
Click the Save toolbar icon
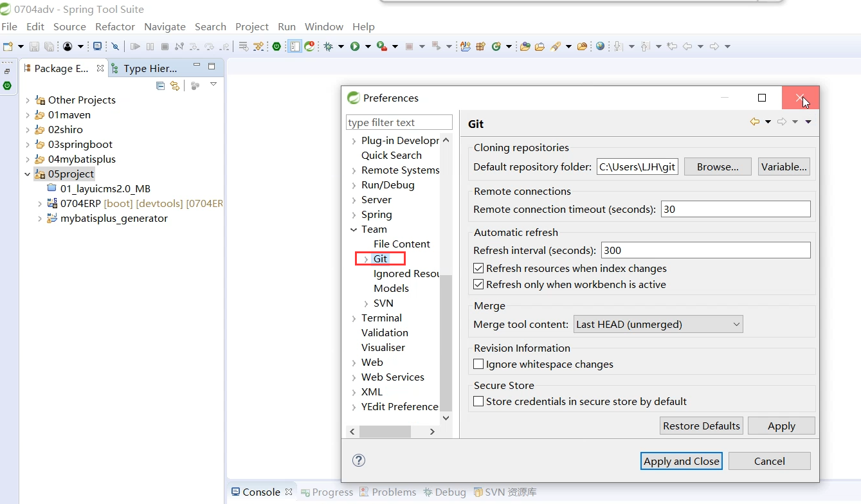click(x=34, y=46)
